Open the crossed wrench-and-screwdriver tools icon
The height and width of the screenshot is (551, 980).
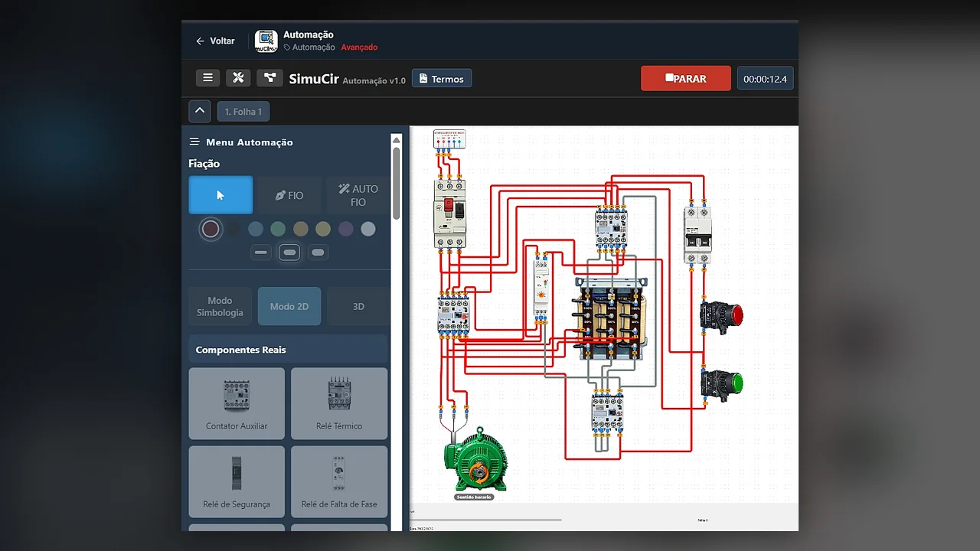(238, 78)
